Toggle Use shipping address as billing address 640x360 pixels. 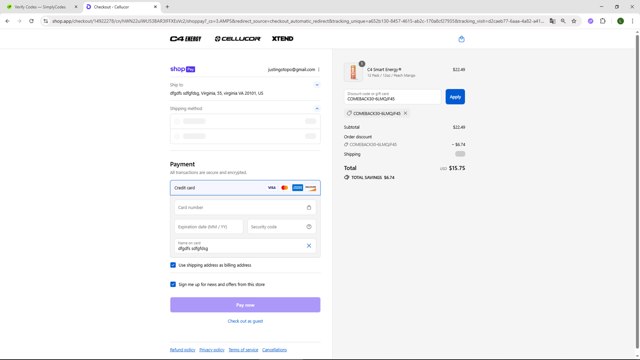173,265
